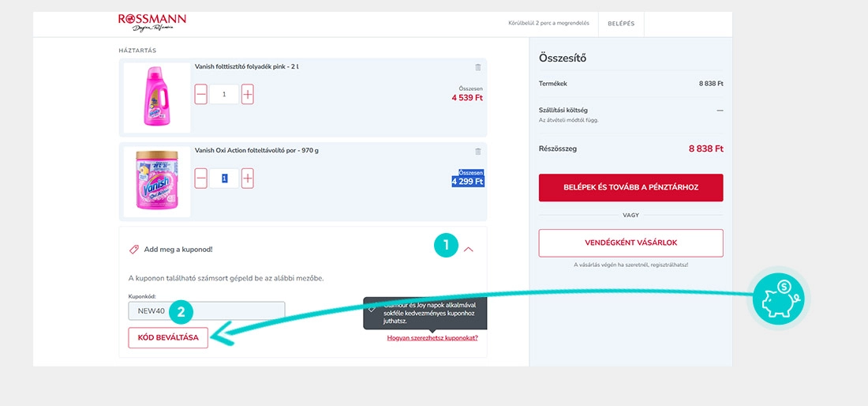Image resolution: width=868 pixels, height=406 pixels.
Task: Decrease quantity of Vanish folttisztító folyadék
Action: click(201, 95)
